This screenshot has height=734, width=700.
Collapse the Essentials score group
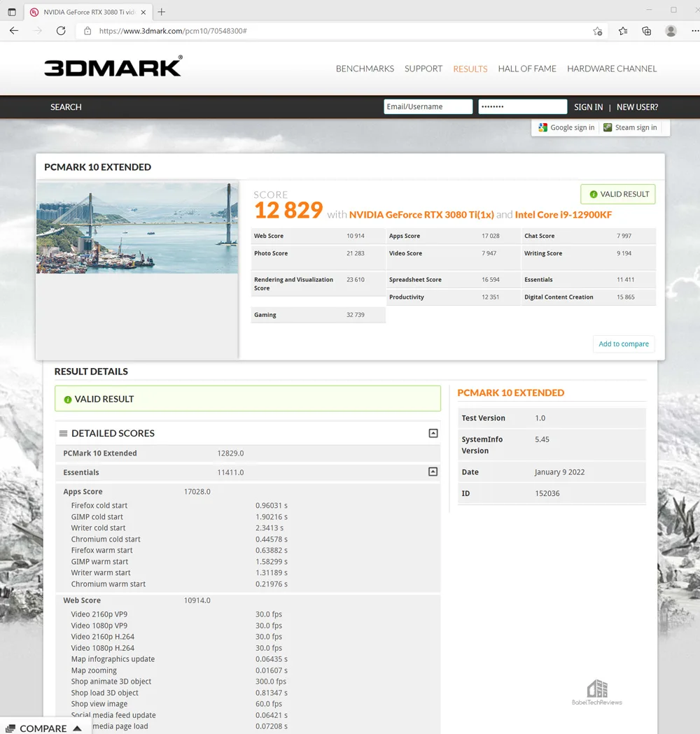(x=433, y=472)
